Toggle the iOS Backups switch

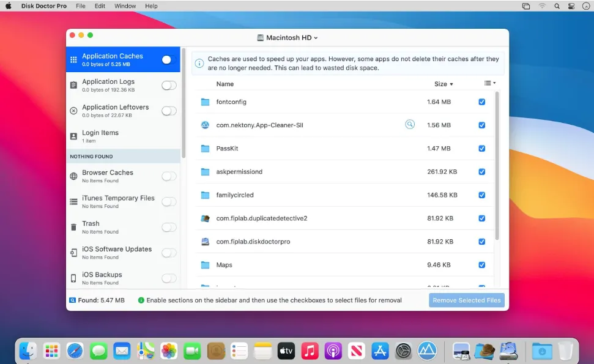(x=169, y=278)
